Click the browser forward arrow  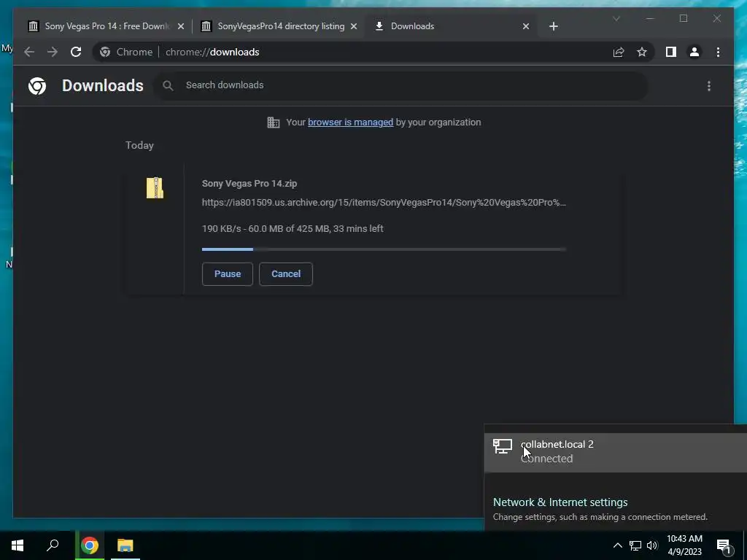pos(53,52)
